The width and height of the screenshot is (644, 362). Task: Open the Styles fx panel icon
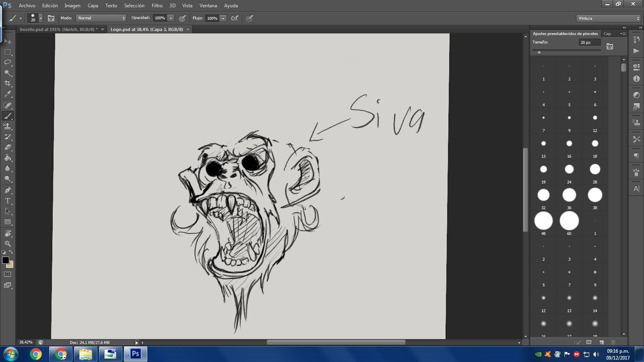point(636,107)
